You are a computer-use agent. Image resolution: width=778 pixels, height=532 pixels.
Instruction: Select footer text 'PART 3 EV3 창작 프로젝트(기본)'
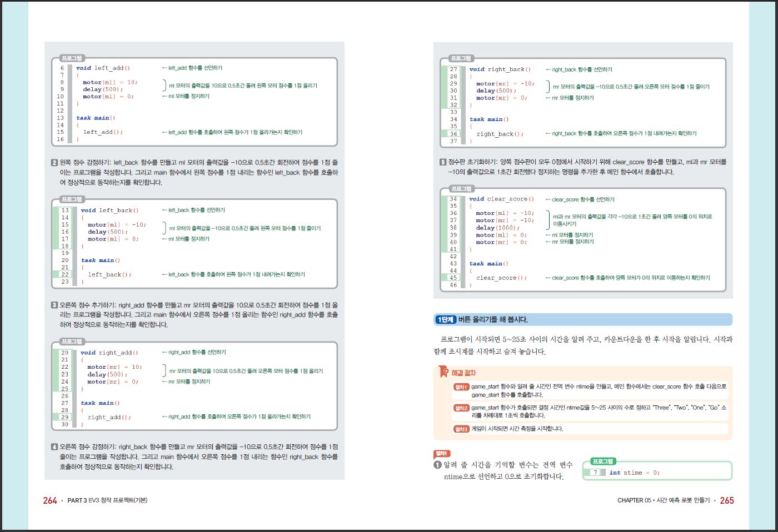pos(107,500)
